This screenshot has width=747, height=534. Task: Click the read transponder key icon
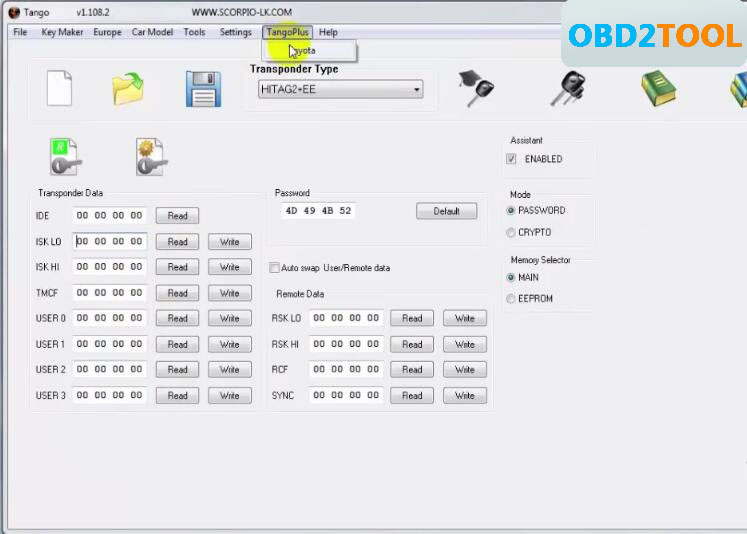pyautogui.click(x=65, y=157)
